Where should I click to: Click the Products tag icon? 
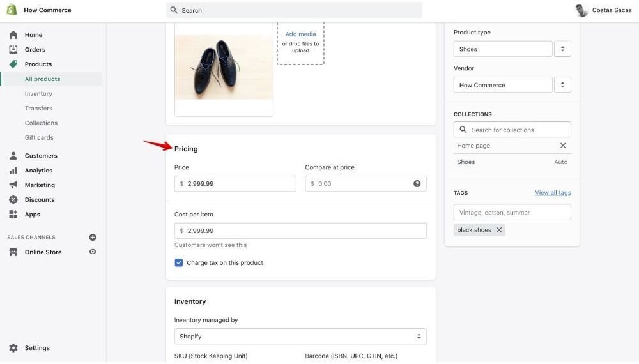point(13,64)
